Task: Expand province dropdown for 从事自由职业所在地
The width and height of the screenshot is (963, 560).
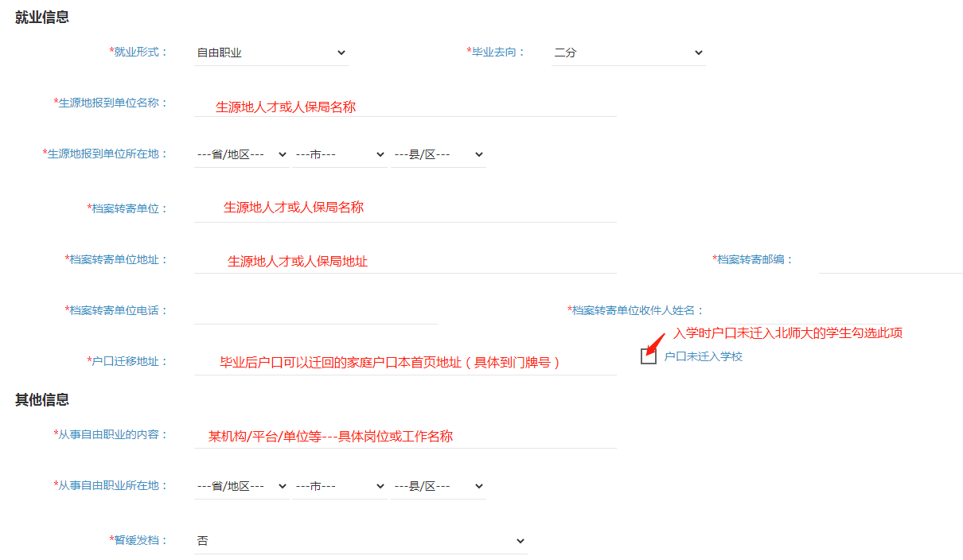Action: click(241, 486)
